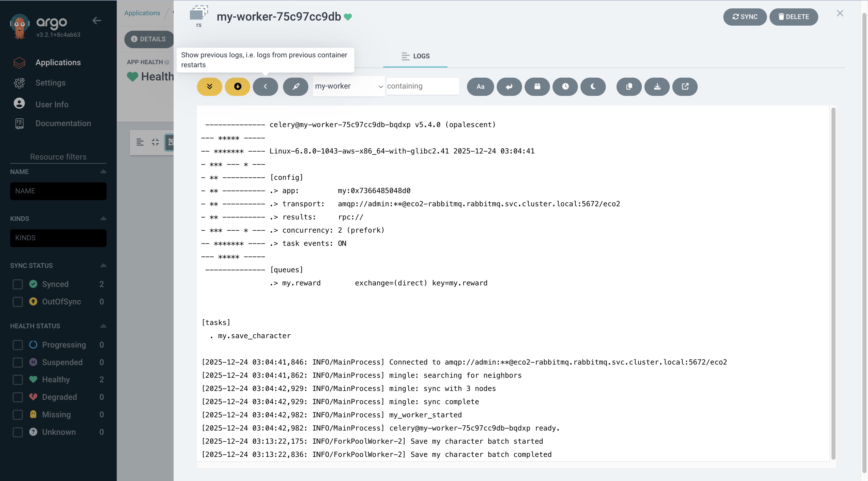Click the log viewer vertical scrollbar

[833, 283]
